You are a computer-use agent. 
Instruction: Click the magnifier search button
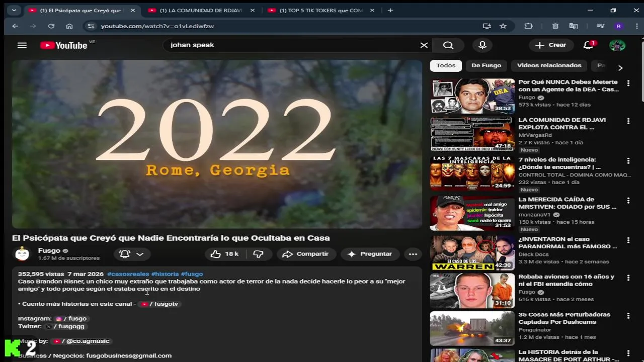pyautogui.click(x=448, y=45)
